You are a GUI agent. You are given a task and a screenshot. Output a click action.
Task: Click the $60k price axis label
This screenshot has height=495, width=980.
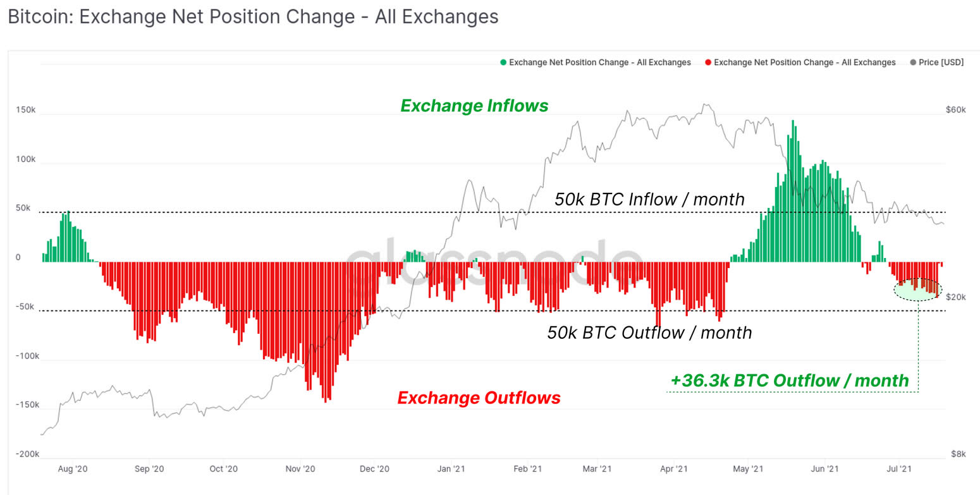955,110
